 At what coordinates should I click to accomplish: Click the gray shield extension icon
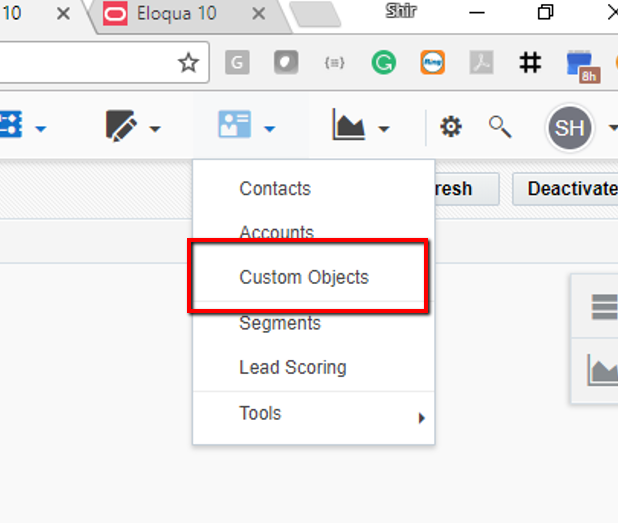click(x=286, y=62)
